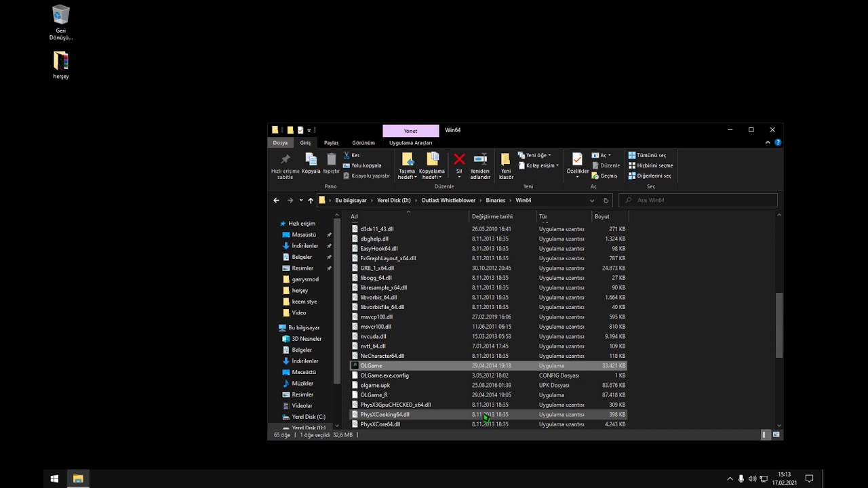Open 3D Nesneler in the sidebar
Image resolution: width=868 pixels, height=488 pixels.
[x=307, y=339]
